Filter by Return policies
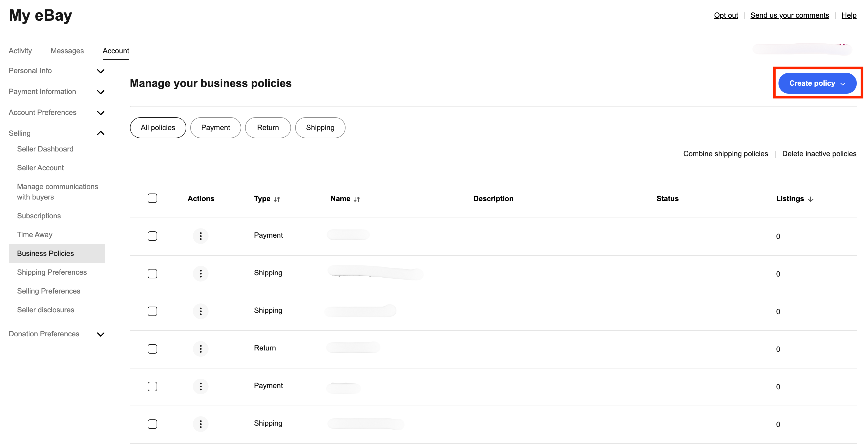The width and height of the screenshot is (868, 445). coord(268,128)
